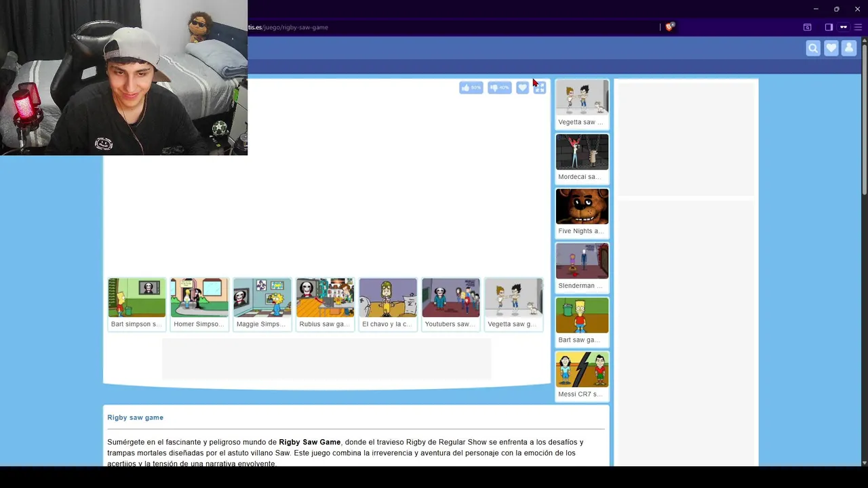Click the thumbs-up like button
Image resolution: width=868 pixels, height=488 pixels.
tap(471, 87)
